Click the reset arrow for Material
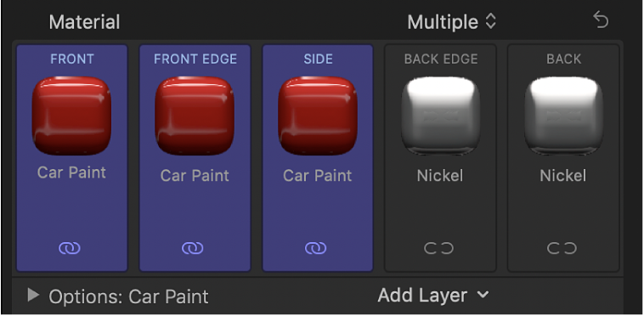This screenshot has height=316, width=644. point(601,20)
